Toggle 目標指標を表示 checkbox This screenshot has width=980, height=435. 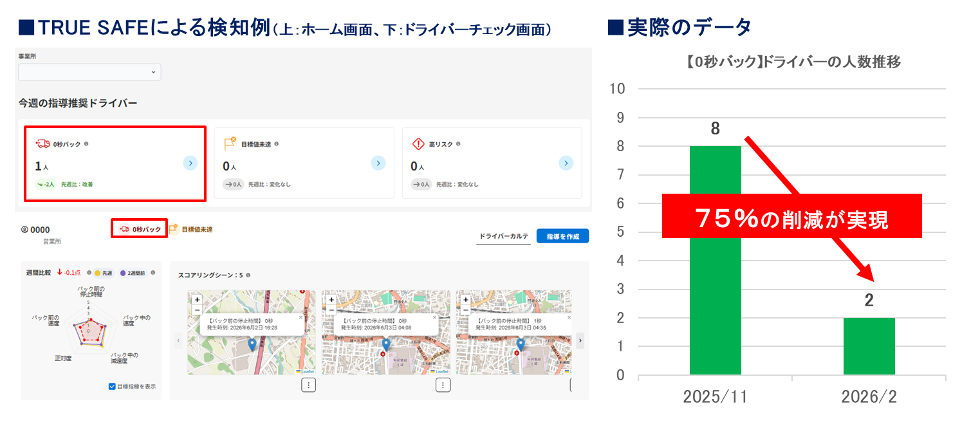click(112, 386)
